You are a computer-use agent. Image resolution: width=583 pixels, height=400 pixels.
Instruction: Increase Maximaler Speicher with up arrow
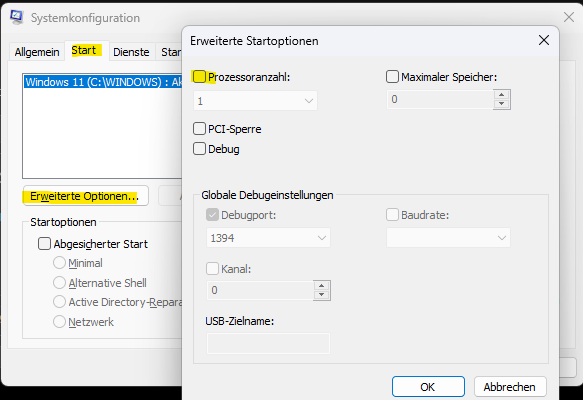coord(502,95)
